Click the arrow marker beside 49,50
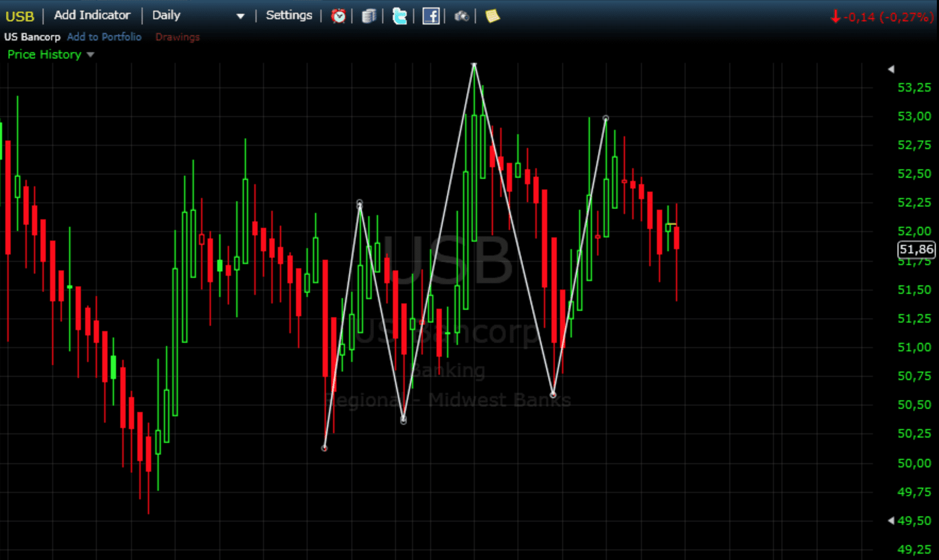Viewport: 939px width, 560px height. pyautogui.click(x=891, y=521)
